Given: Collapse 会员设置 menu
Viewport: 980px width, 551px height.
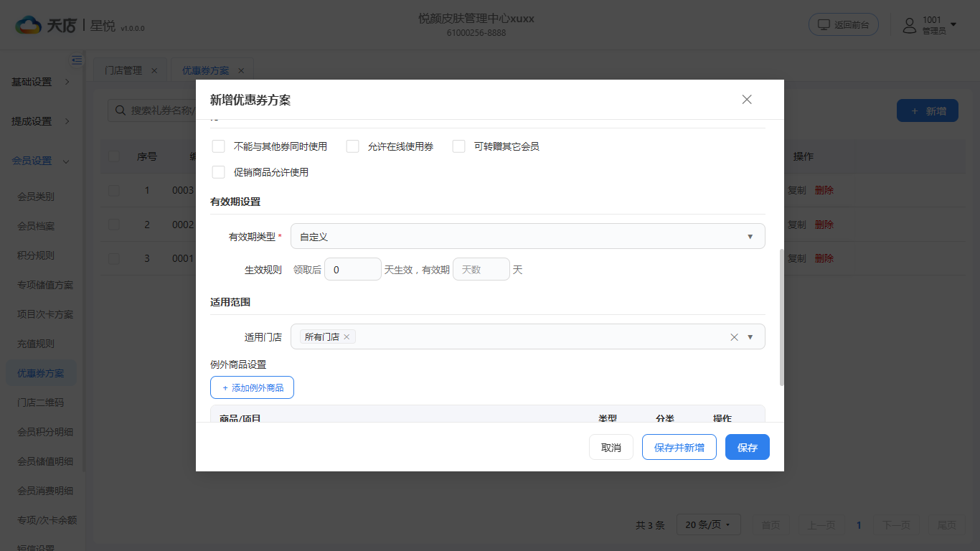Looking at the screenshot, I should coord(41,161).
